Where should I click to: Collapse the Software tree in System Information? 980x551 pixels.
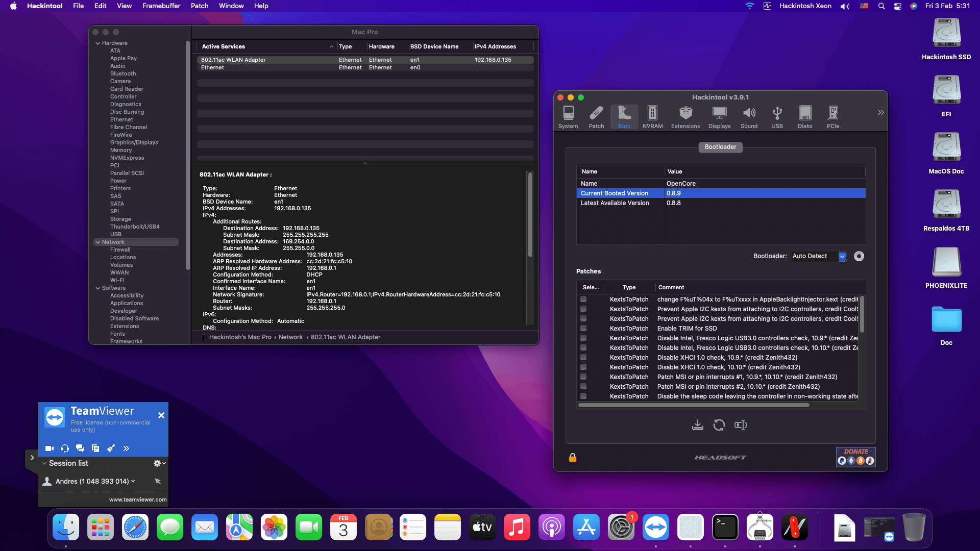pos(98,288)
